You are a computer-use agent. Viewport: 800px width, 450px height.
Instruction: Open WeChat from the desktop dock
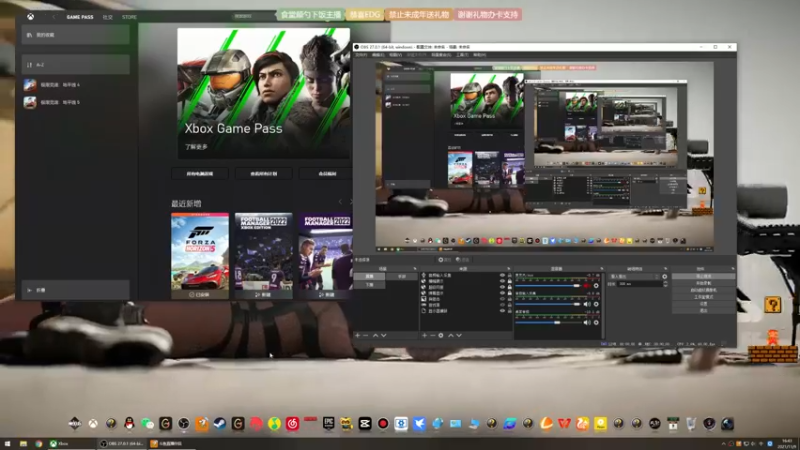[x=147, y=423]
